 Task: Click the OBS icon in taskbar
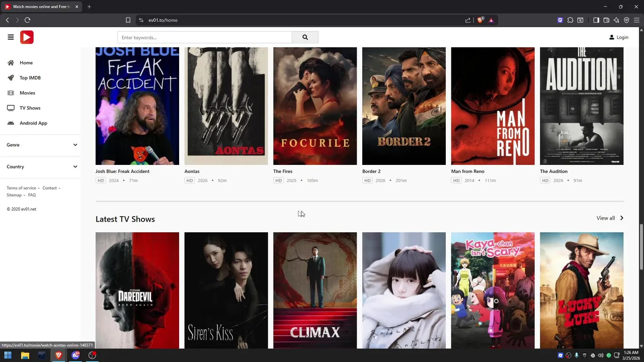click(x=92, y=355)
